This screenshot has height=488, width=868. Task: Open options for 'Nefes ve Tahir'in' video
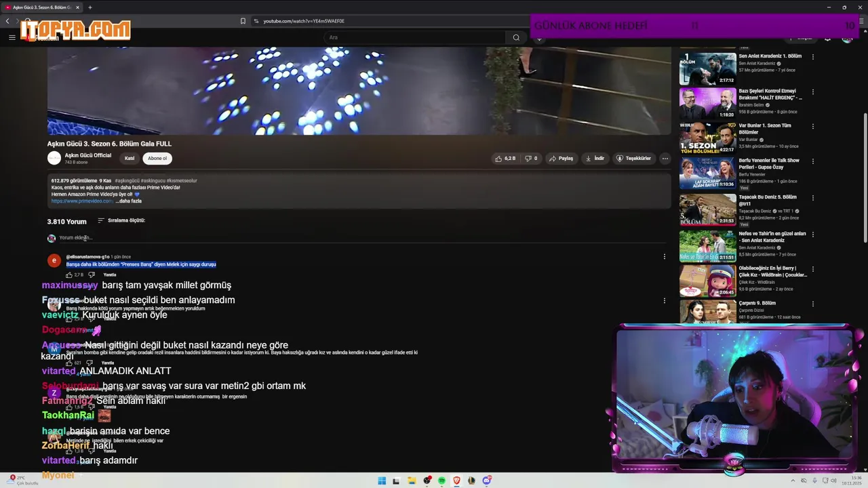click(x=812, y=234)
